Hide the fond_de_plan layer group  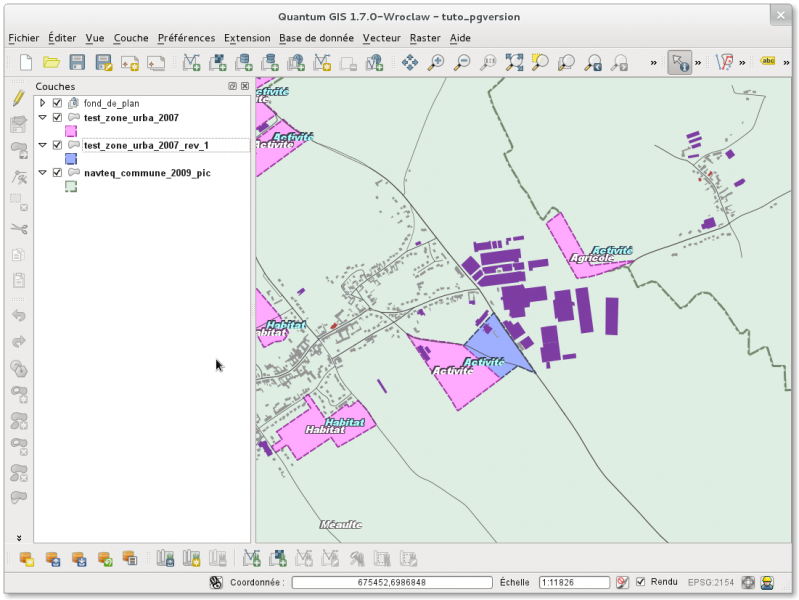coord(57,103)
